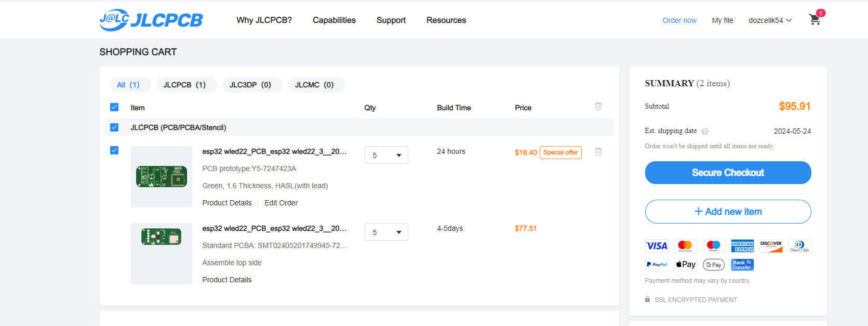This screenshot has width=868, height=326.
Task: Open the Why JLCPCB? menu
Action: (264, 20)
